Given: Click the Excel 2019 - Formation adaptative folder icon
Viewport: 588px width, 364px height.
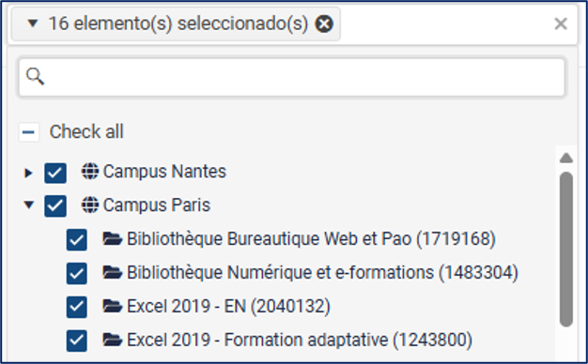Looking at the screenshot, I should 112,340.
